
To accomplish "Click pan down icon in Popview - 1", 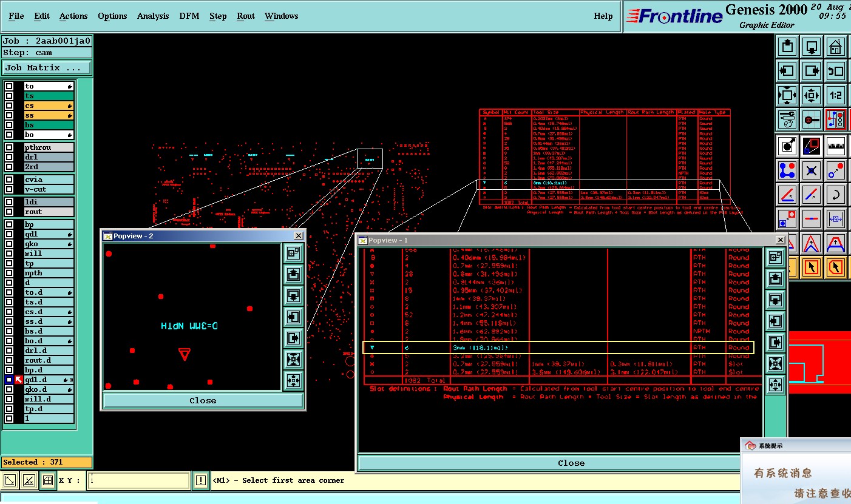I will 775,300.
